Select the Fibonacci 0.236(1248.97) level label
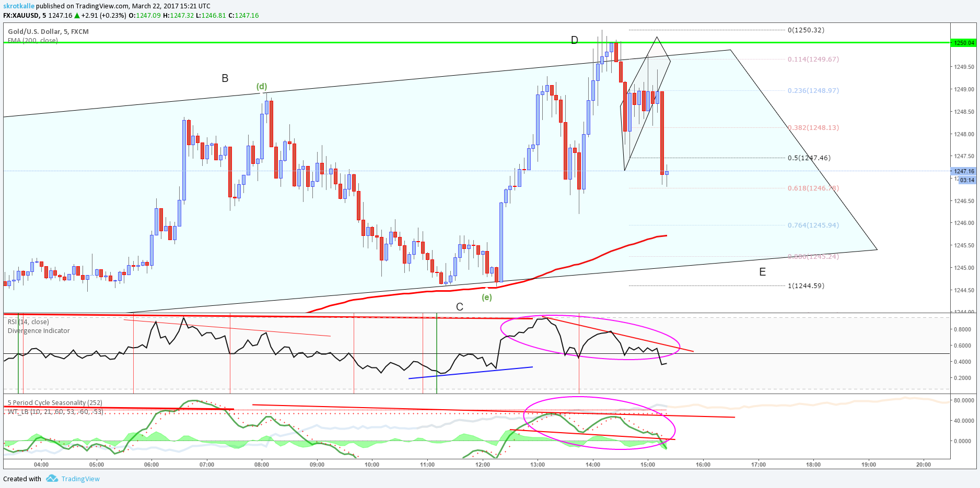The image size is (980, 488). [813, 90]
